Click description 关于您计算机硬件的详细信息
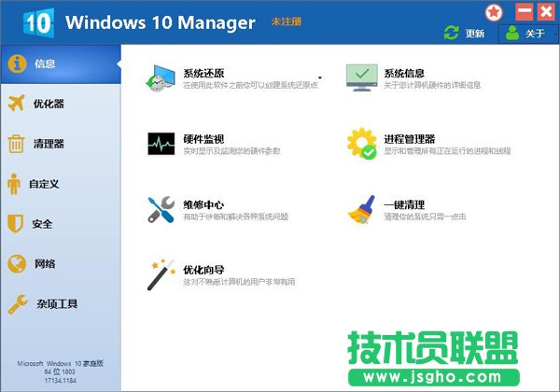The image size is (560, 392). [432, 85]
